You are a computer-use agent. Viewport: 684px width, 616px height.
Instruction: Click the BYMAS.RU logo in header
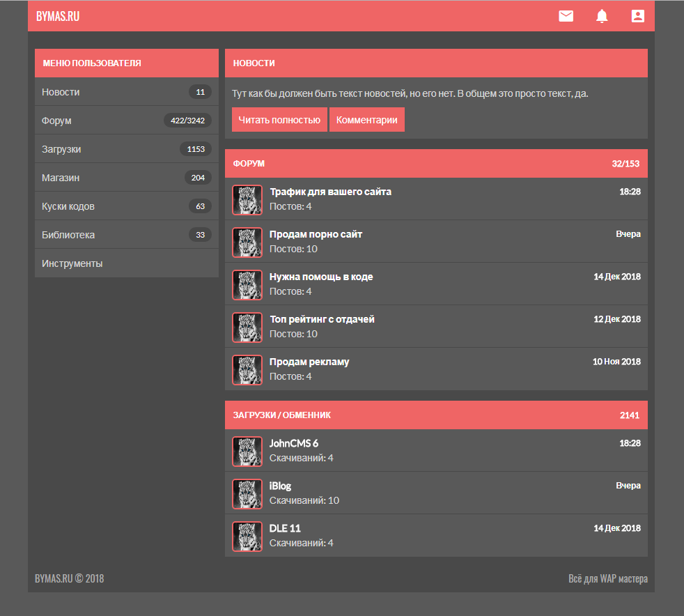tap(58, 16)
